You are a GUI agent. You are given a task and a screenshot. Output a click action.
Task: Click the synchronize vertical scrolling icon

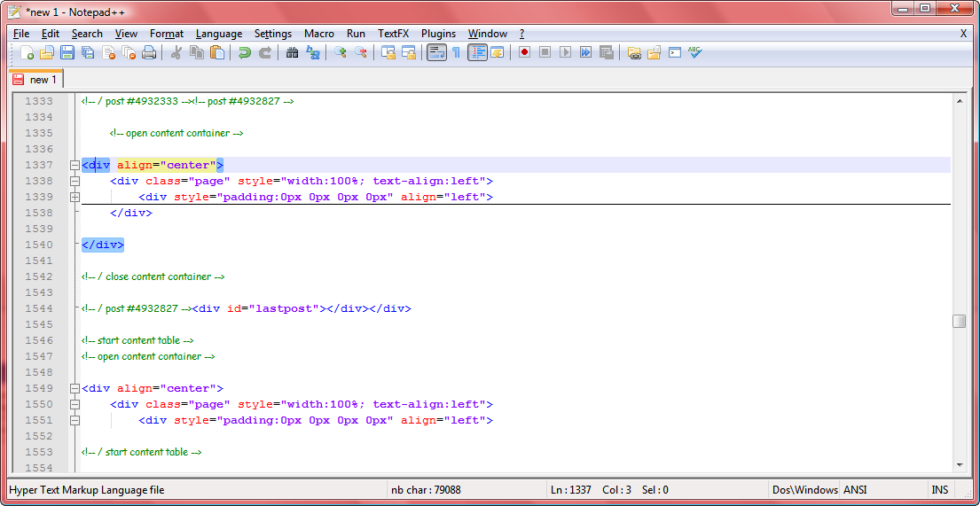pos(388,53)
